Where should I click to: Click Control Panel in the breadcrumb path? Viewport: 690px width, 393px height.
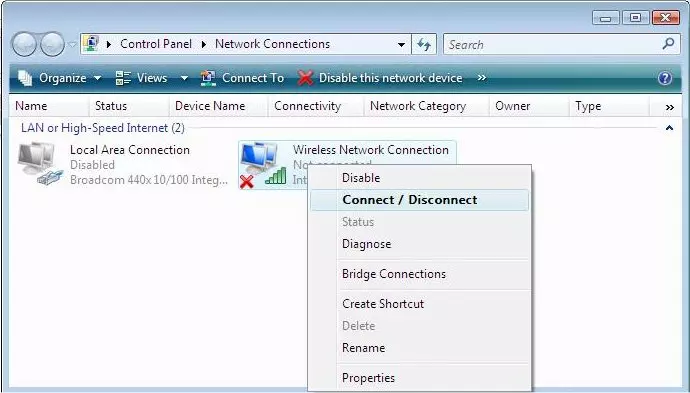(156, 44)
